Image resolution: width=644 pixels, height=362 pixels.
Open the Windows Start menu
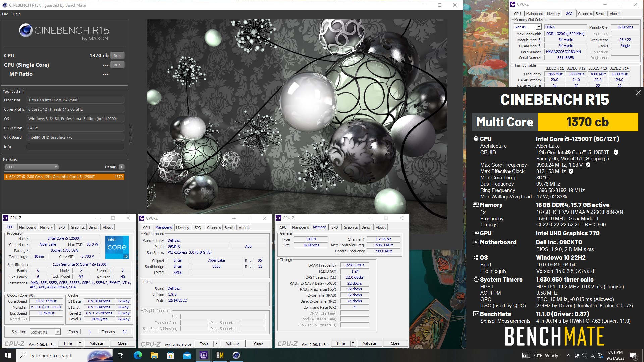[8, 355]
